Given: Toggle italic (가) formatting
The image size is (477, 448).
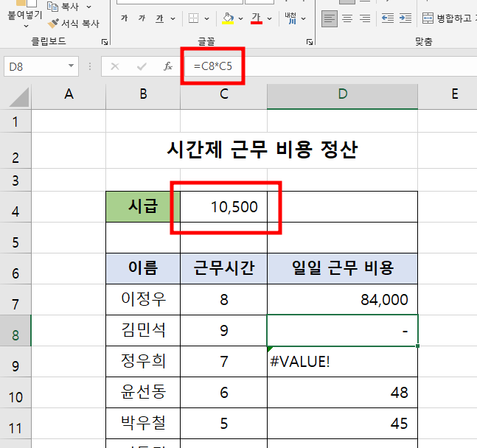Looking at the screenshot, I should coord(142,18).
